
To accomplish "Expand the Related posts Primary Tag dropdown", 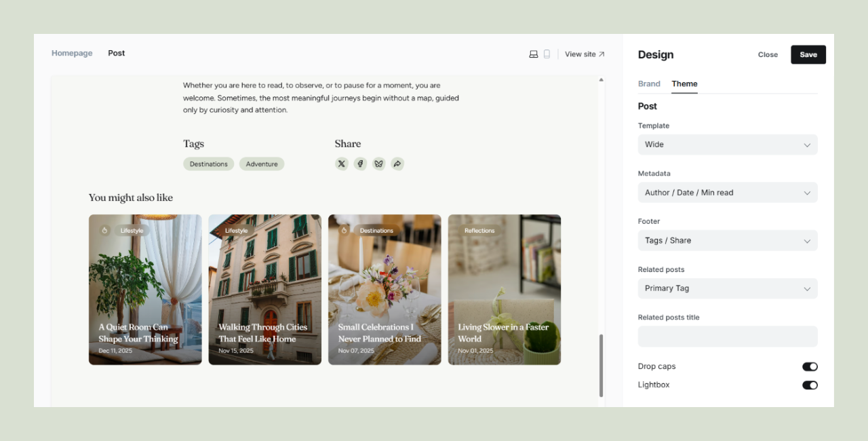I will click(727, 288).
